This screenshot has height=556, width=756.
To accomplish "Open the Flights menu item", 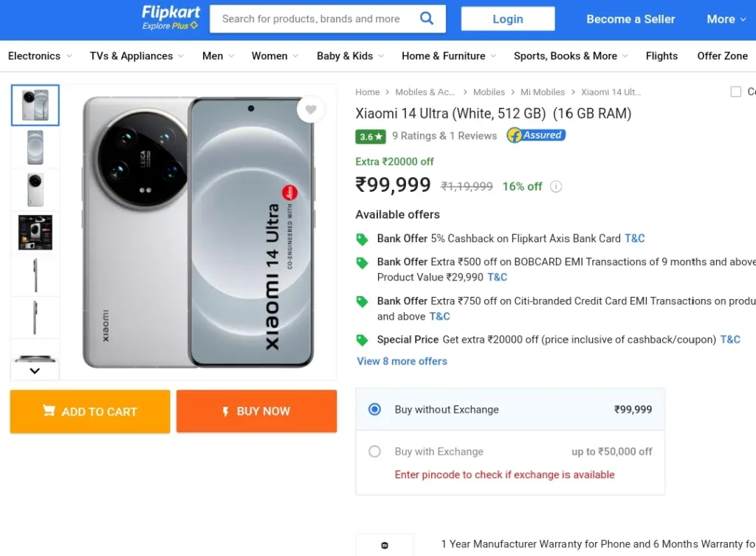I will 661,56.
